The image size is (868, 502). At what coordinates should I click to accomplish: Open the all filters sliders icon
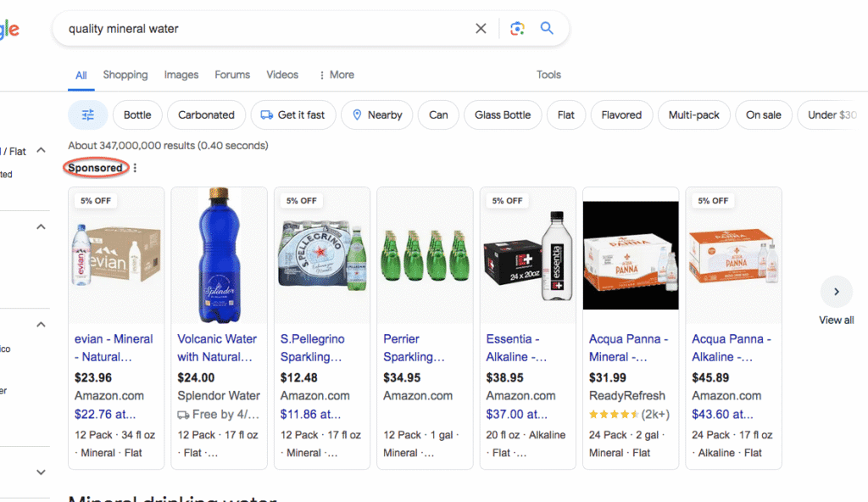(87, 115)
